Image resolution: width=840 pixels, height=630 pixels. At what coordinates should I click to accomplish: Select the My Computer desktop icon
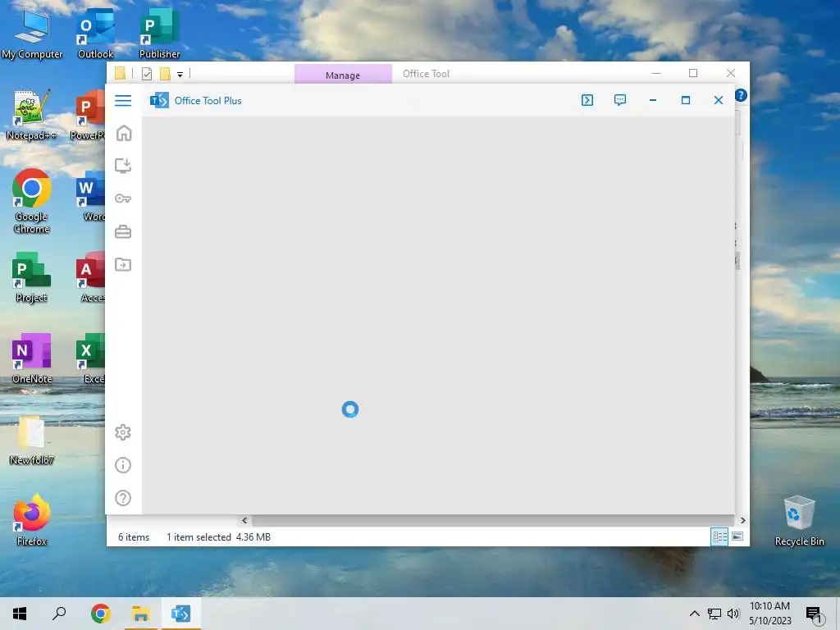[x=32, y=34]
